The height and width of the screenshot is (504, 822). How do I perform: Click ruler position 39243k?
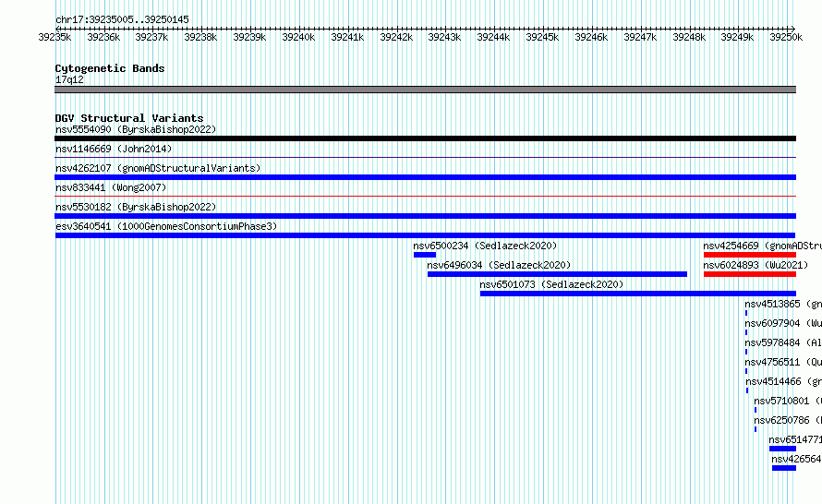click(x=444, y=37)
